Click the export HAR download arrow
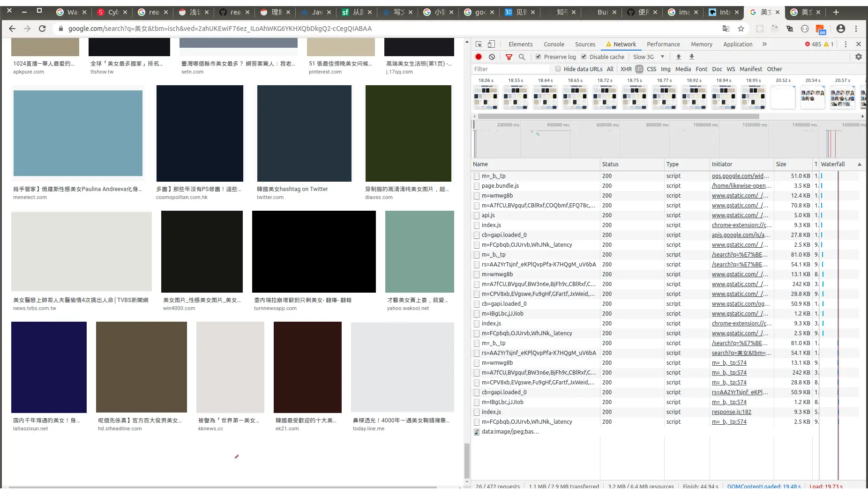 [691, 57]
